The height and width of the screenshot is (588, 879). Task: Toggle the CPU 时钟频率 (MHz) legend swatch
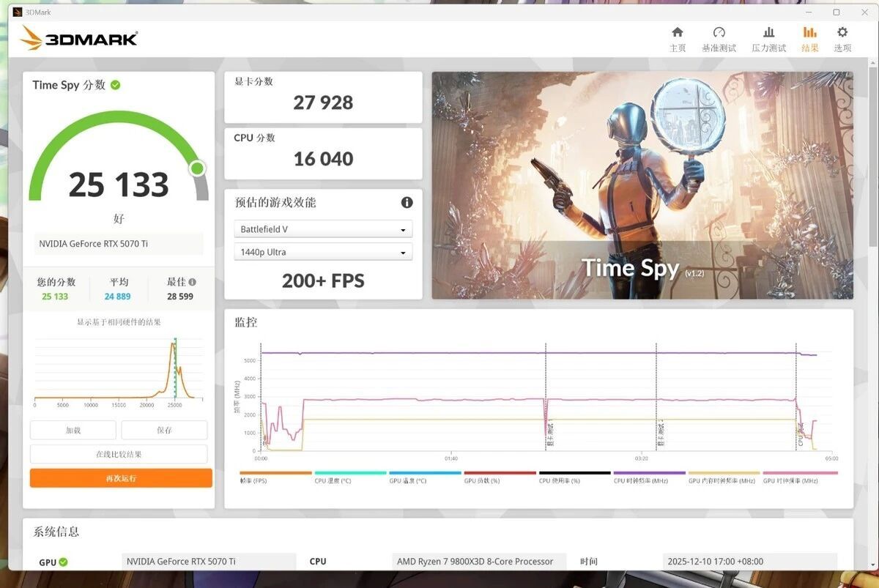pyautogui.click(x=649, y=473)
